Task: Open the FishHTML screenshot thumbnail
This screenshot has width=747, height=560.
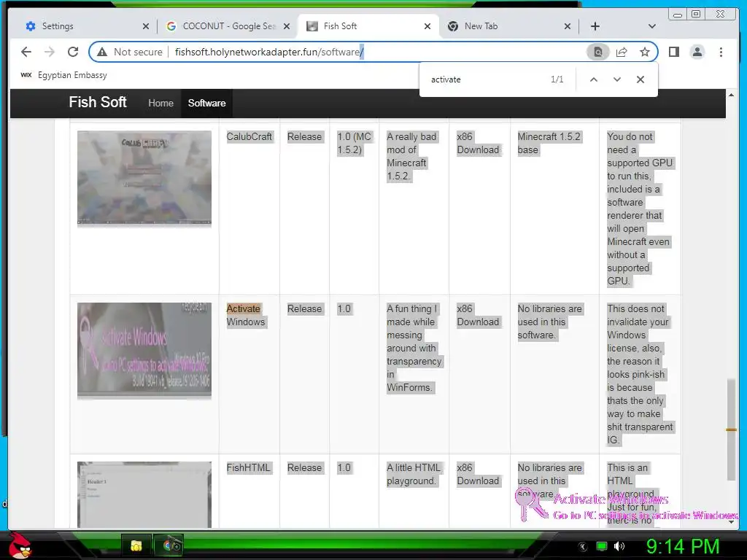Action: coord(144,494)
